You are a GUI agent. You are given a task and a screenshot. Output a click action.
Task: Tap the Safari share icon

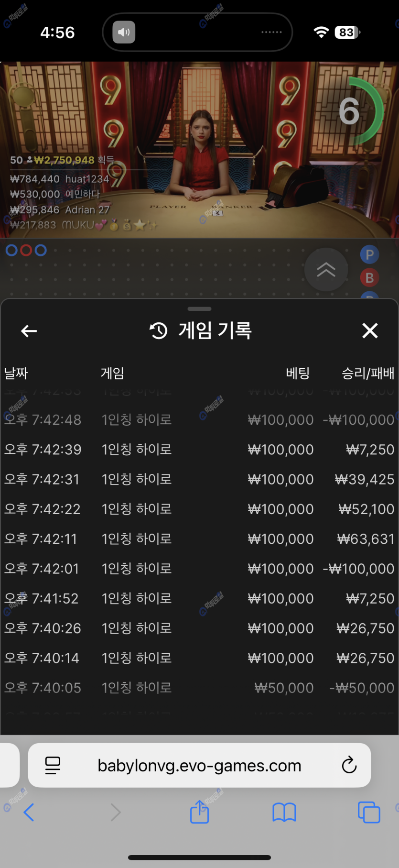click(199, 812)
